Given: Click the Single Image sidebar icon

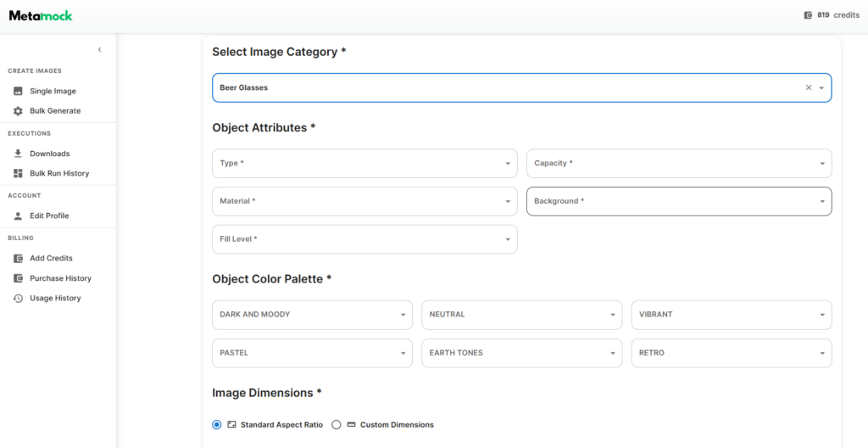Looking at the screenshot, I should point(18,91).
